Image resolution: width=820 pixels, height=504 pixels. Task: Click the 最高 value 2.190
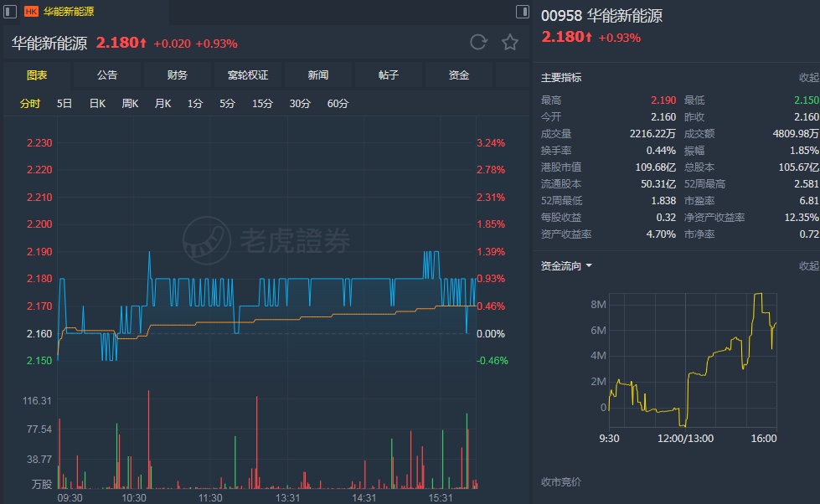coord(663,100)
